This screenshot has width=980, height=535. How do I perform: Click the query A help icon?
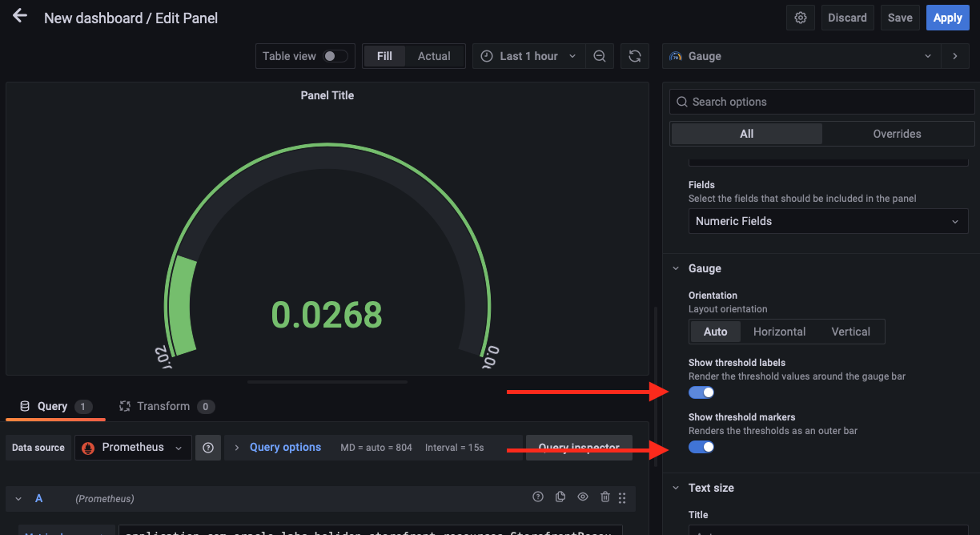coord(538,497)
